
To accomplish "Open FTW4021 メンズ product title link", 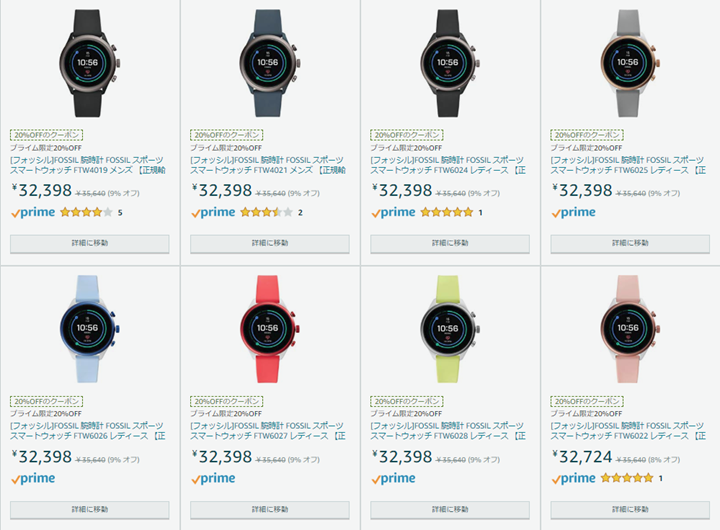I will (x=270, y=165).
